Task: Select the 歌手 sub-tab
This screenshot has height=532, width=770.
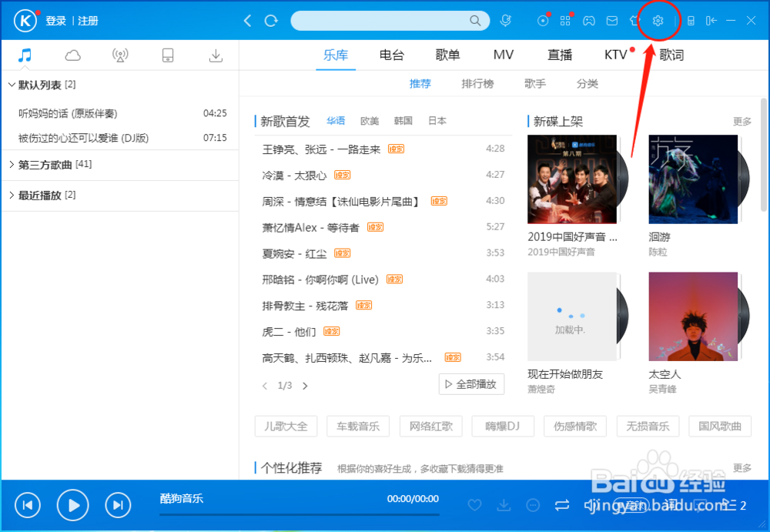Action: coord(535,84)
